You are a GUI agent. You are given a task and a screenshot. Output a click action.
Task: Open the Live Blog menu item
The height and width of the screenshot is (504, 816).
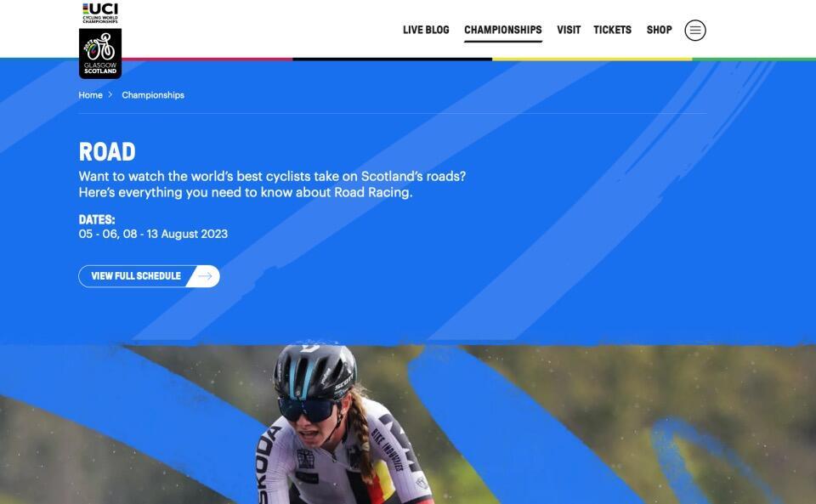click(426, 30)
